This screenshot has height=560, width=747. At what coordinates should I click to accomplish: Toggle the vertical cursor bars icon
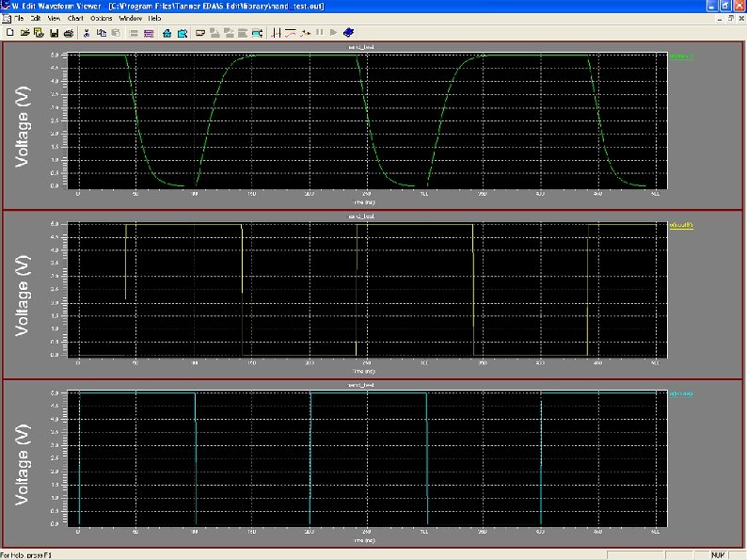[276, 32]
